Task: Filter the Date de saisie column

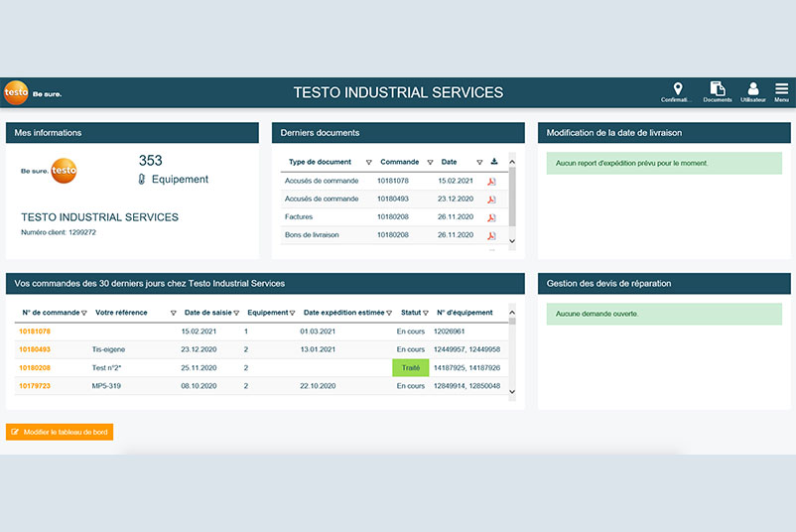Action: [x=236, y=314]
